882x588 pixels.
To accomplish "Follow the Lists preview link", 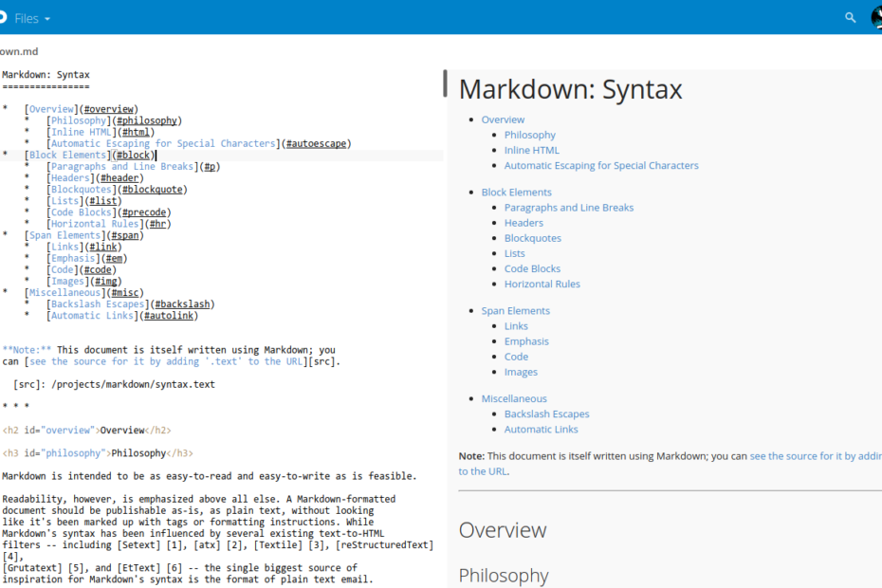I will [x=515, y=254].
